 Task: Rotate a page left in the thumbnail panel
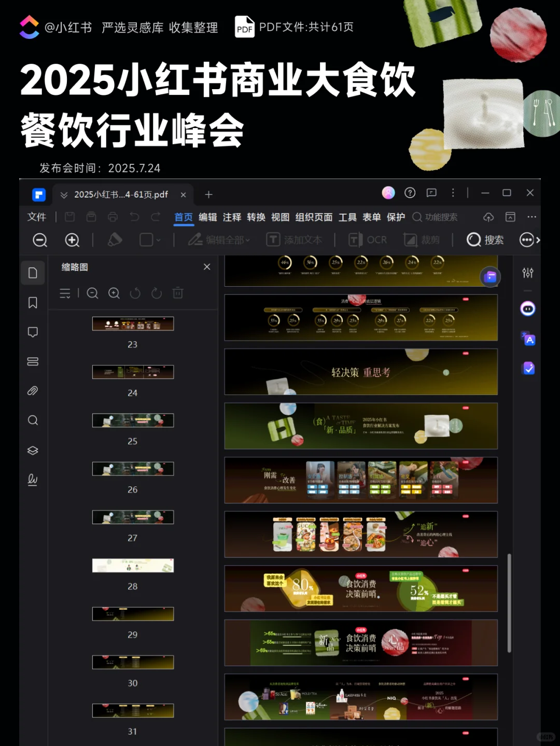[135, 293]
